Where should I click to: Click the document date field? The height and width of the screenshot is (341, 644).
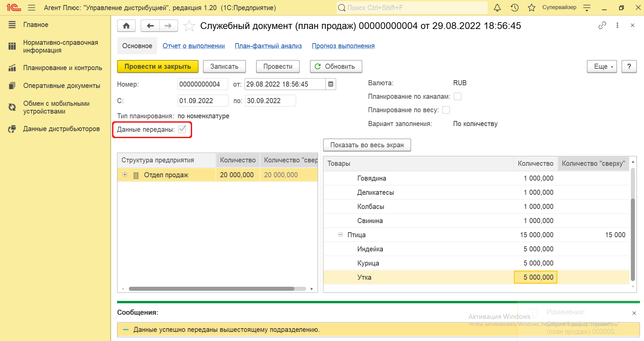[x=285, y=84]
